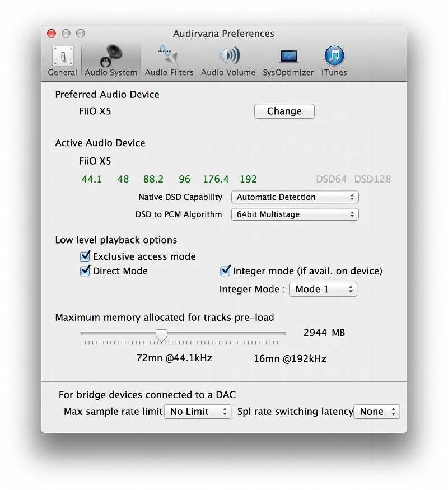Open the iTunes preferences pane
This screenshot has width=448, height=490.
(334, 61)
